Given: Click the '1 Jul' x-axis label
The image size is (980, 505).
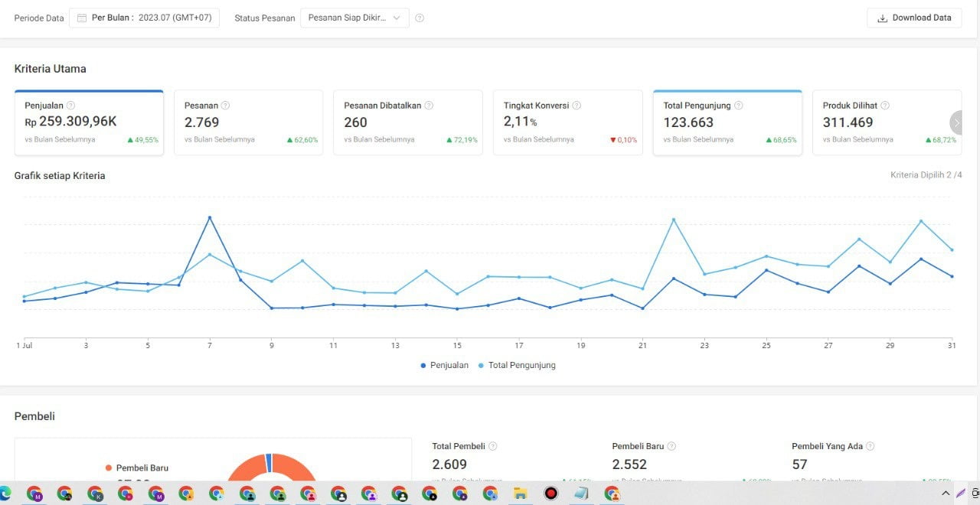Looking at the screenshot, I should click(x=24, y=346).
